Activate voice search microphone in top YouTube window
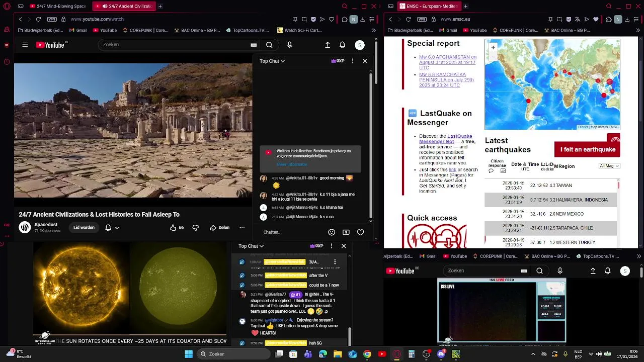Image resolution: width=644 pixels, height=362 pixels. [289, 45]
